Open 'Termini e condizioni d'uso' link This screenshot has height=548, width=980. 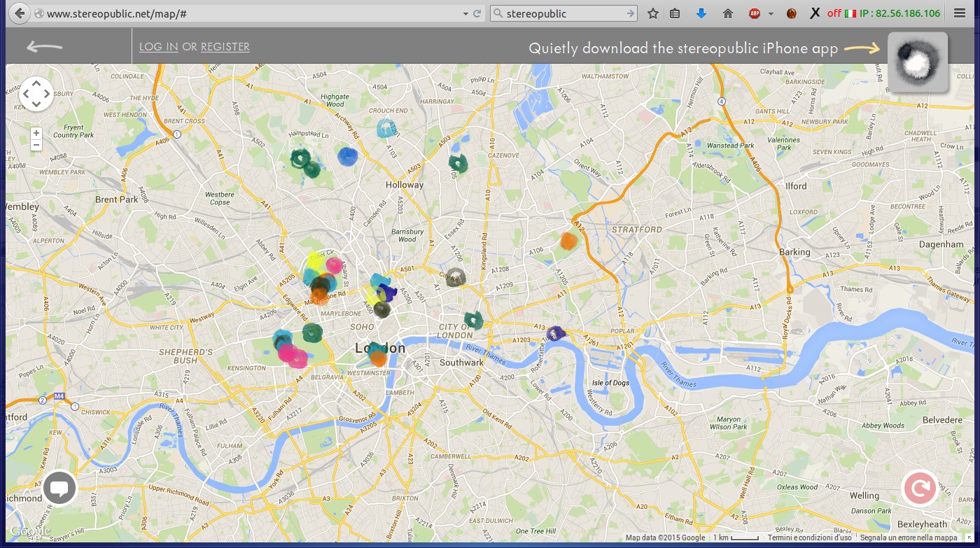810,538
